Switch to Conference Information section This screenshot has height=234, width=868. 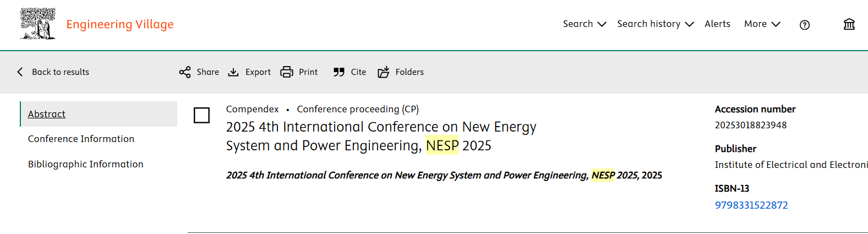tap(81, 139)
